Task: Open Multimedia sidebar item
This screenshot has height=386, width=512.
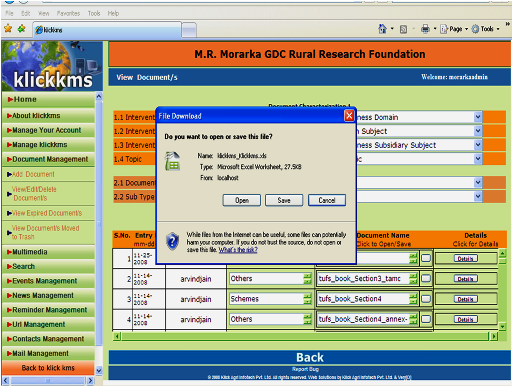Action: click(48, 252)
